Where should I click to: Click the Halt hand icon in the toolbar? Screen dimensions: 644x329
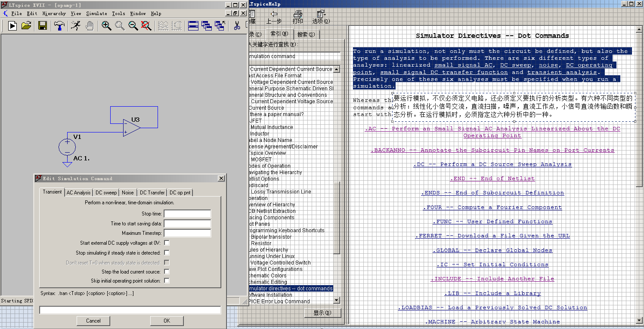[89, 26]
